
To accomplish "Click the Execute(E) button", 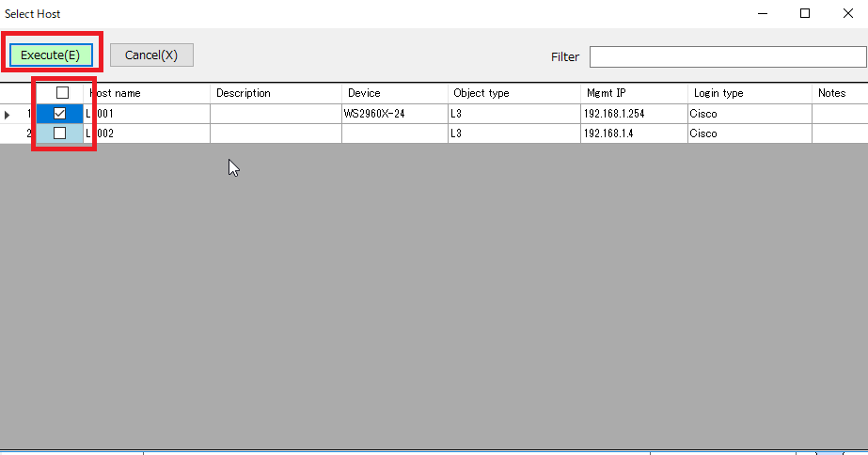I will (x=51, y=55).
